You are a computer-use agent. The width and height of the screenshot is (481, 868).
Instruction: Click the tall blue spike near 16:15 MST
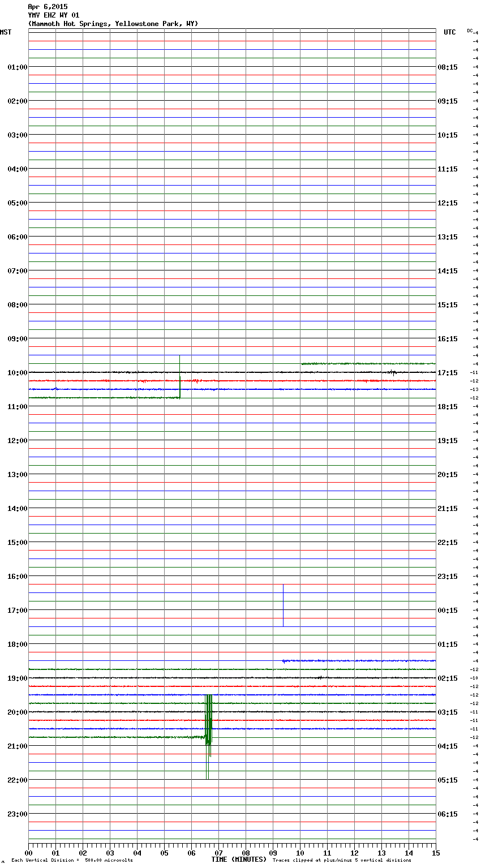(283, 605)
